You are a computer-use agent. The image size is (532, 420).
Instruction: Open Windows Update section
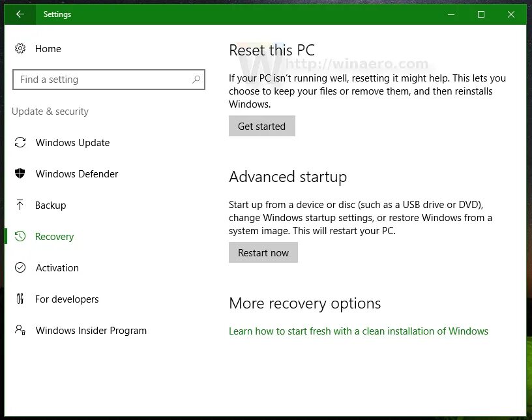72,143
